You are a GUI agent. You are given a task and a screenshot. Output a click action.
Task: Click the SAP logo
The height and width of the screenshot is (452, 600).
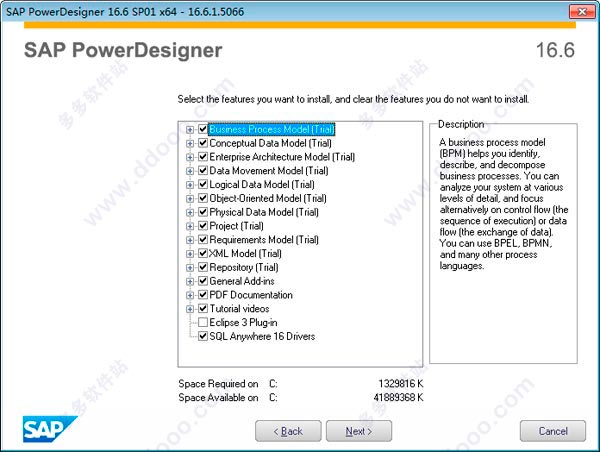click(x=50, y=429)
